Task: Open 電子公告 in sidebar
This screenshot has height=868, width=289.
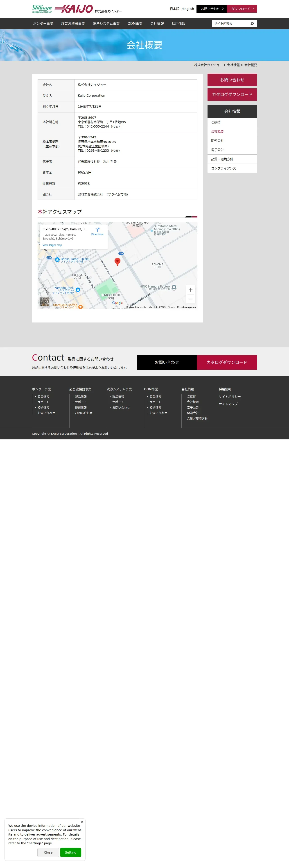Action: [232, 150]
